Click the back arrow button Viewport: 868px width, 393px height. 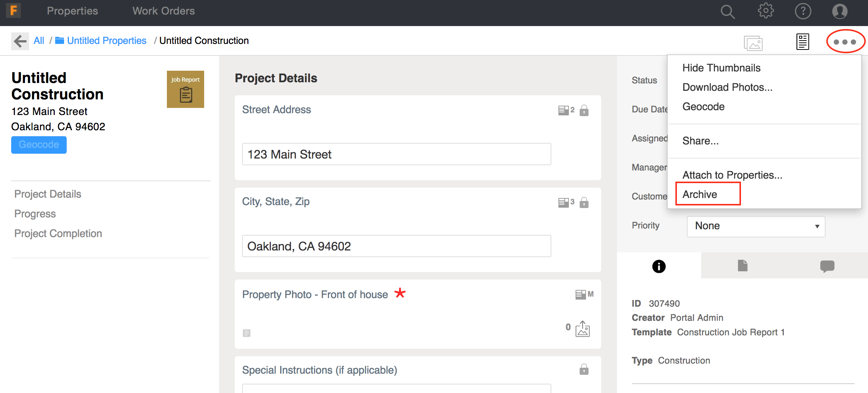tap(20, 41)
